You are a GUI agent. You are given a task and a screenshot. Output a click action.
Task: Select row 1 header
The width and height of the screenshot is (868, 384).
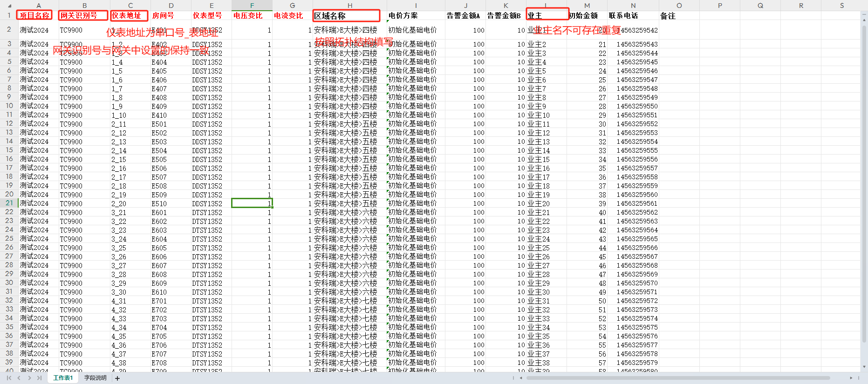[x=9, y=15]
